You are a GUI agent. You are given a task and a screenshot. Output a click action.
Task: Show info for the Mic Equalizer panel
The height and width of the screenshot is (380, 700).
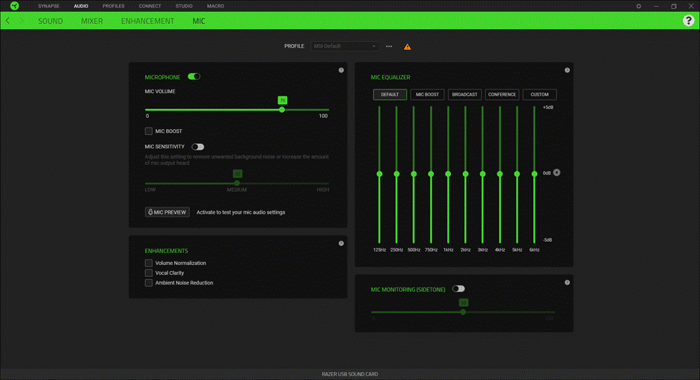click(x=567, y=70)
